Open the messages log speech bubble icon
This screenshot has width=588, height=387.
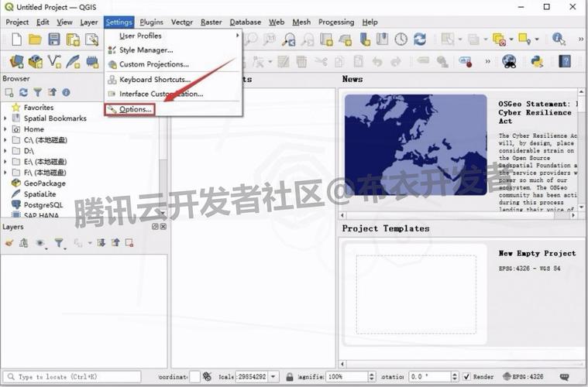(564, 376)
